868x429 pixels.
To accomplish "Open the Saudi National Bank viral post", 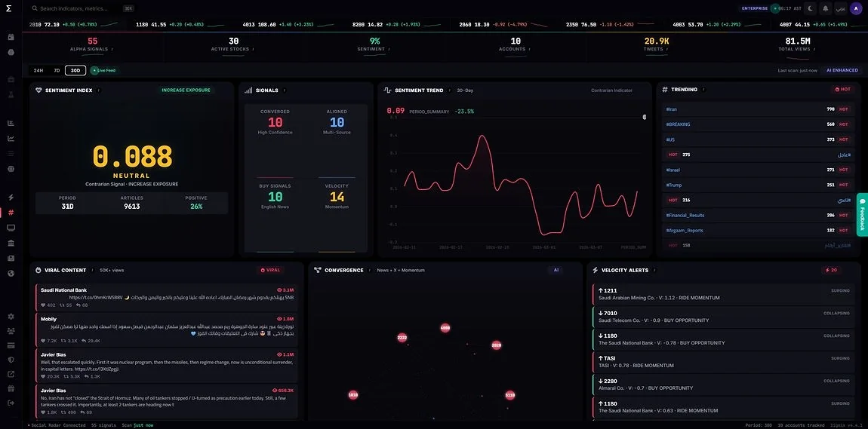I will (167, 297).
